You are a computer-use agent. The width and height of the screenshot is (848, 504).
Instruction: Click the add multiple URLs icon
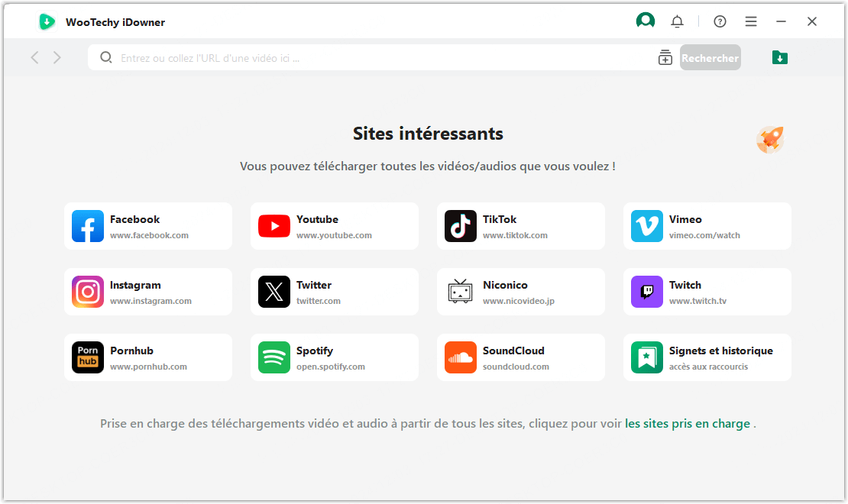[665, 58]
